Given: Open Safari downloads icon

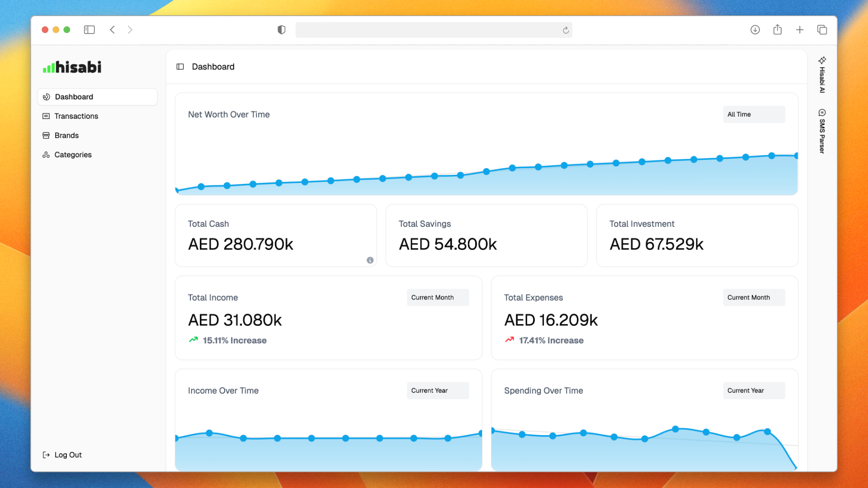Looking at the screenshot, I should click(755, 30).
